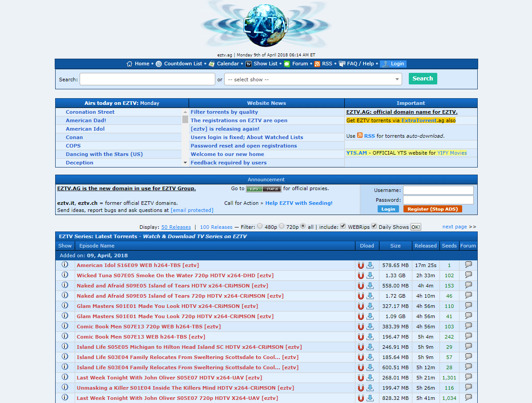The image size is (532, 403).
Task: Open Coronation Street in Airs today list
Action: pos(90,112)
